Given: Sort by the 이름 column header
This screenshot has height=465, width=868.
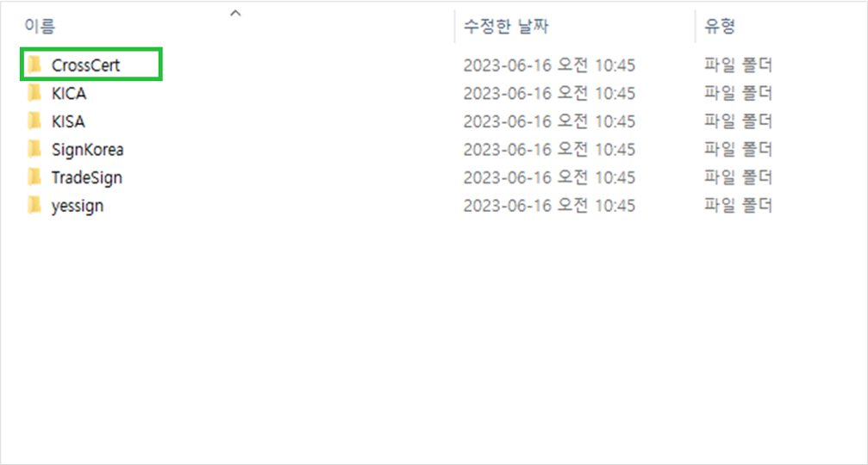Looking at the screenshot, I should [x=40, y=26].
